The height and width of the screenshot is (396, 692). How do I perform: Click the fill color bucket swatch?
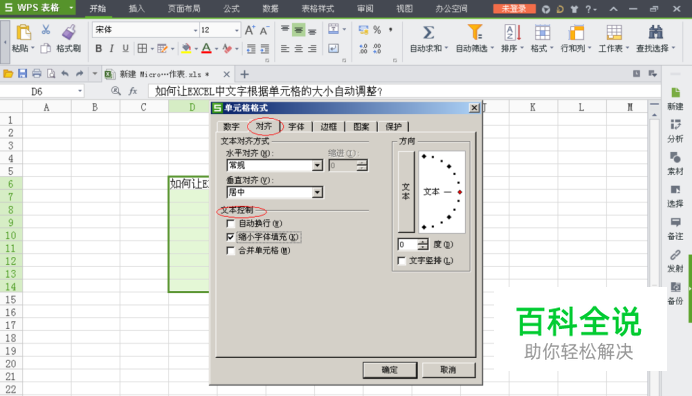tap(186, 48)
